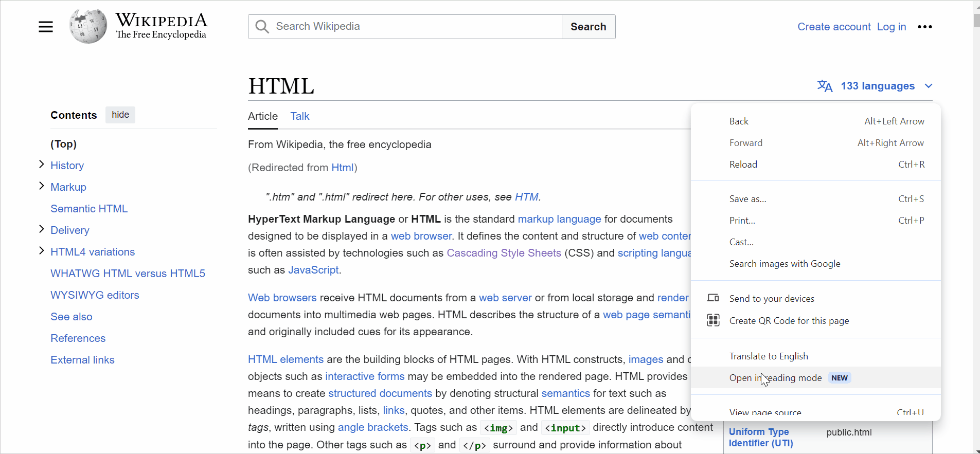Screen dimensions: 980x454
Task: Click the Send to your devices icon
Action: [x=713, y=298]
